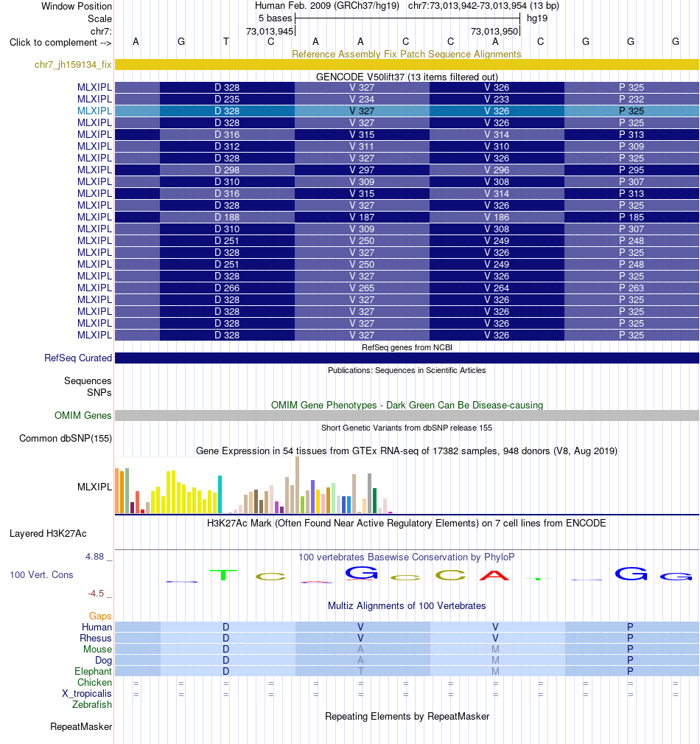Open 'RefSeq genes from NCBI' track title
This screenshot has width=700, height=744.
point(407,347)
